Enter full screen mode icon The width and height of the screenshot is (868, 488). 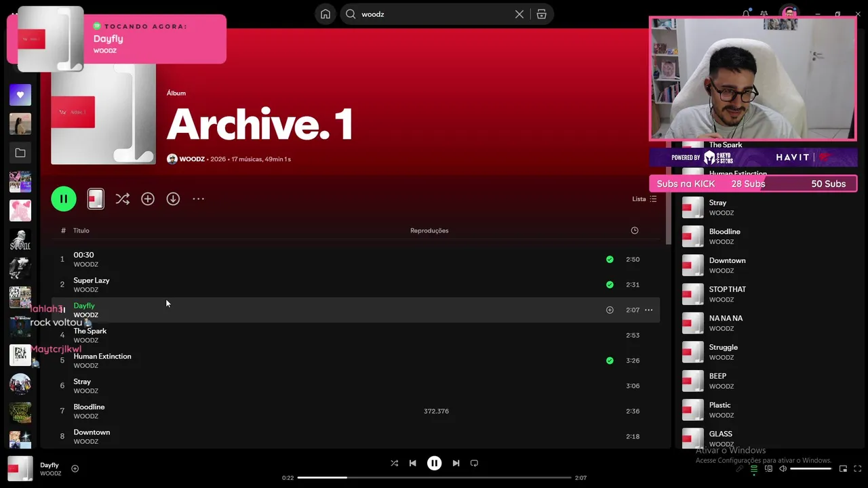point(858,468)
